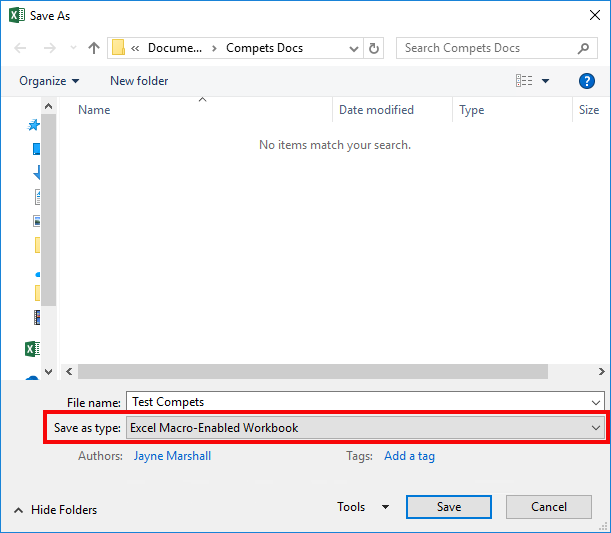The height and width of the screenshot is (533, 611).
Task: Select the Downloads arrow icon in sidebar
Action: 37,173
